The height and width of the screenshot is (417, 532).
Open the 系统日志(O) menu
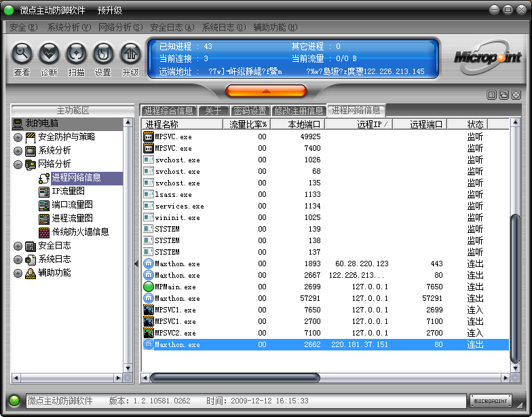coord(224,27)
